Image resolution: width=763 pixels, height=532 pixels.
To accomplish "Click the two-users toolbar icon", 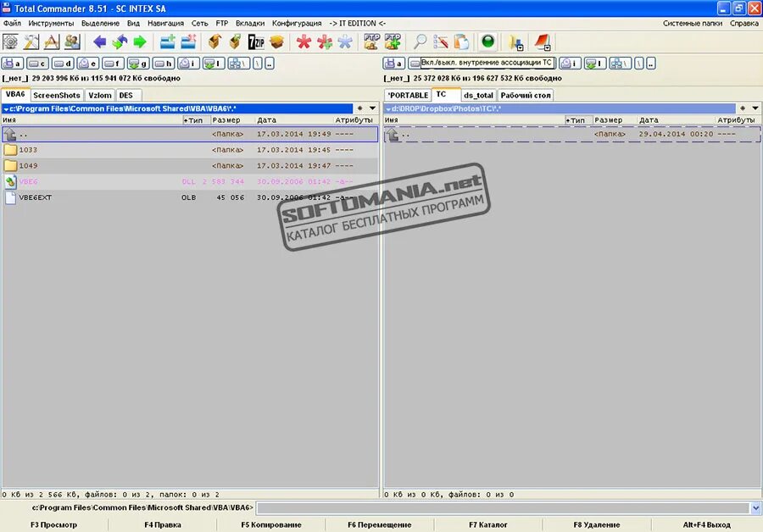I will click(72, 42).
